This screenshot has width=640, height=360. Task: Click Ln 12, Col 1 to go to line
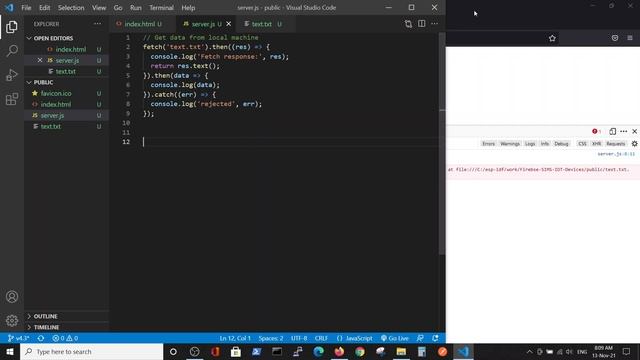point(235,338)
